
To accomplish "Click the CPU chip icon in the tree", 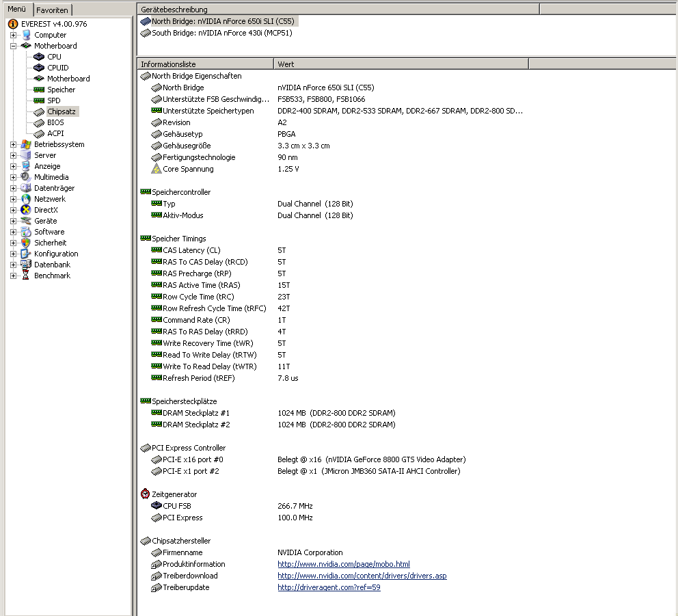I will pyautogui.click(x=39, y=57).
